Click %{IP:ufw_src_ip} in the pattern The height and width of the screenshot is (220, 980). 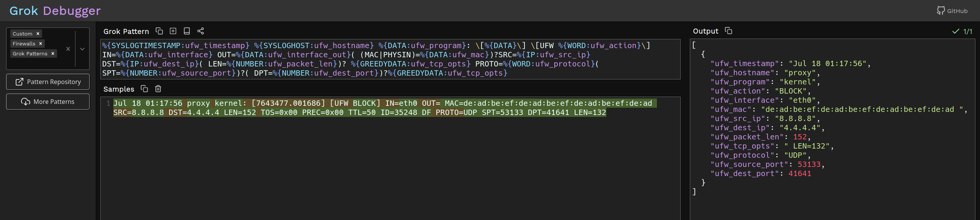pos(554,55)
